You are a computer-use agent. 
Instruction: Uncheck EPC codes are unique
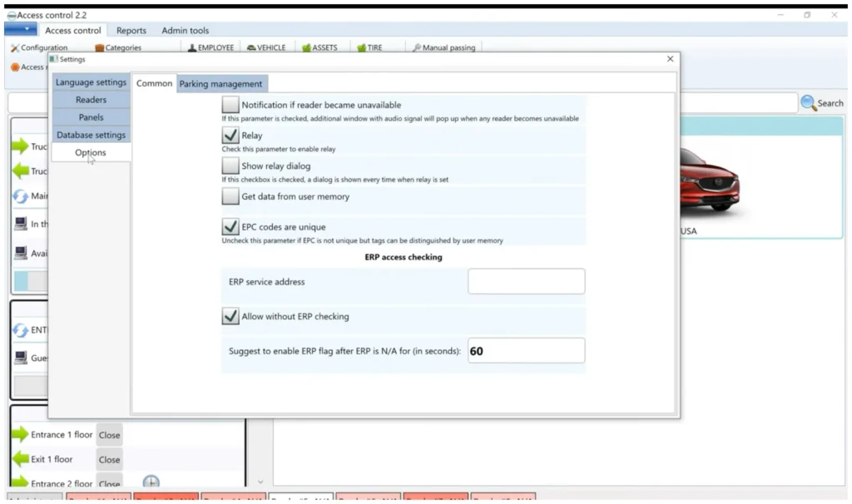(x=230, y=226)
